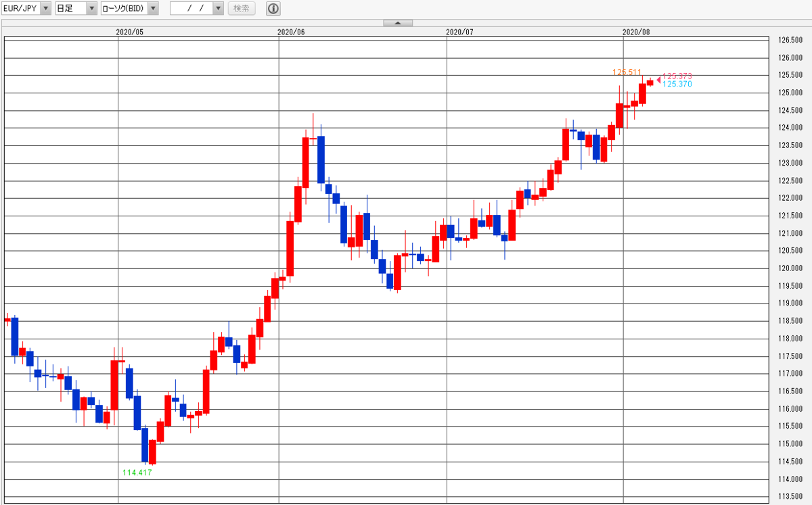
Task: Open the EUR/JPY currency pair dropdown
Action: point(26,8)
